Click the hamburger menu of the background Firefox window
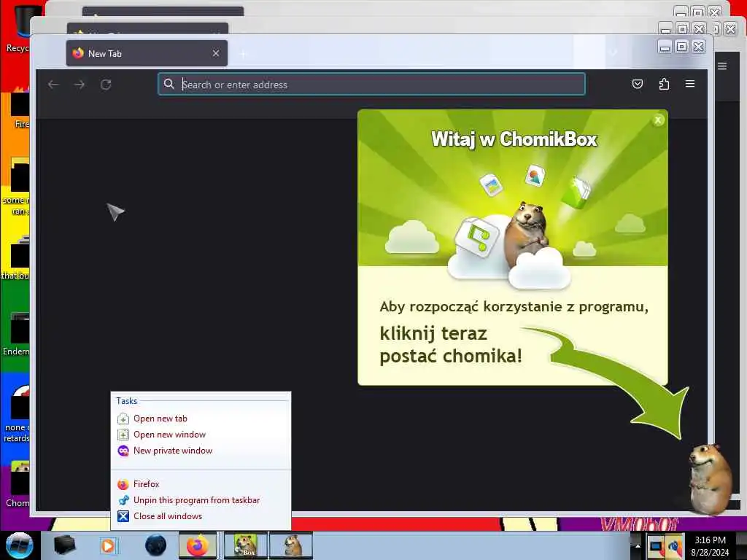The width and height of the screenshot is (747, 560). pos(722,66)
